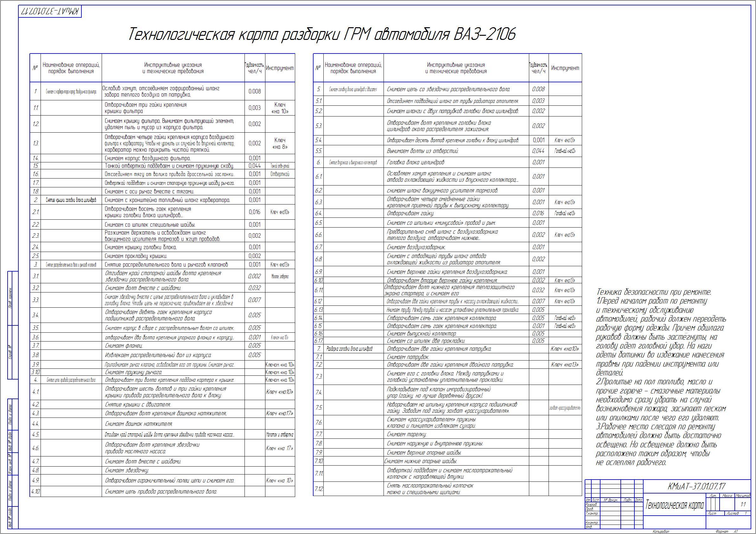Click the operation 7 name 'Разборка головки блока цилиндров'
The width and height of the screenshot is (756, 534).
(x=349, y=349)
